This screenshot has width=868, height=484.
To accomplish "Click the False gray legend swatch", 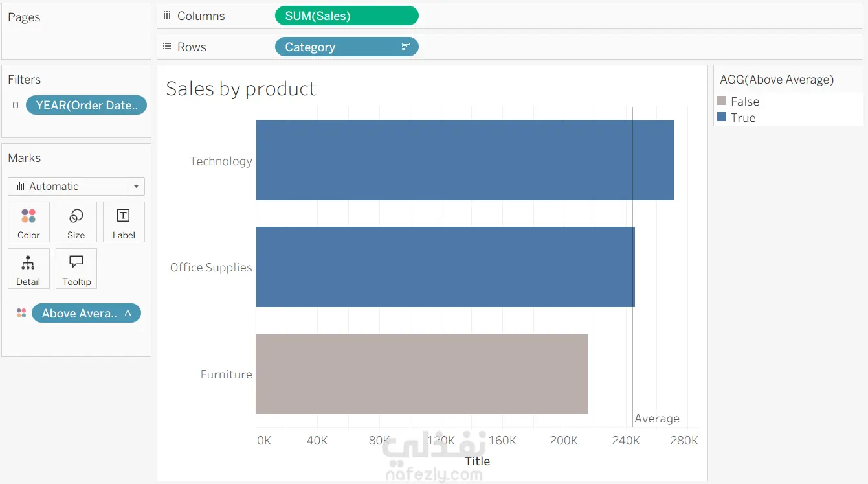I will click(722, 101).
